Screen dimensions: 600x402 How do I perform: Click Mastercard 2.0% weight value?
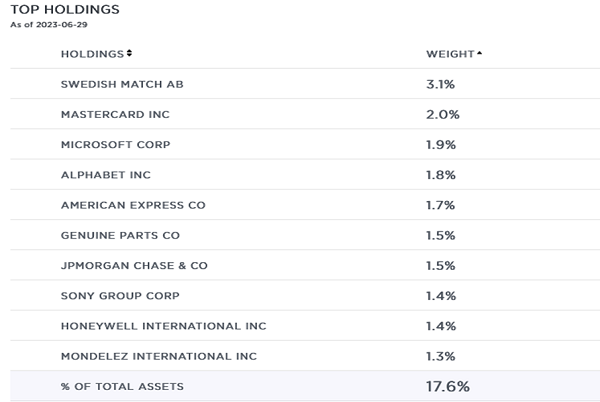pyautogui.click(x=443, y=114)
